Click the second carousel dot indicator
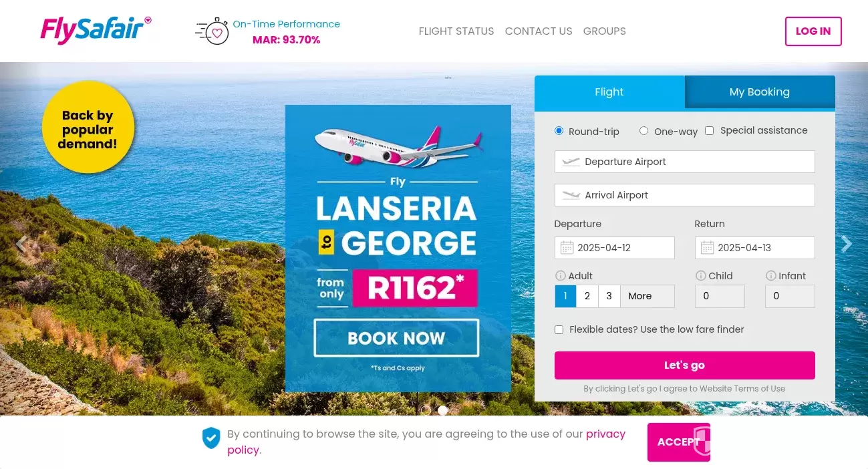868x469 pixels. [442, 411]
